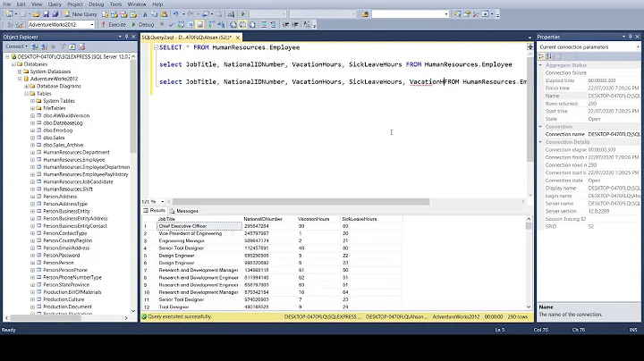
Task: Click the JobTitle column header
Action: coord(167,219)
